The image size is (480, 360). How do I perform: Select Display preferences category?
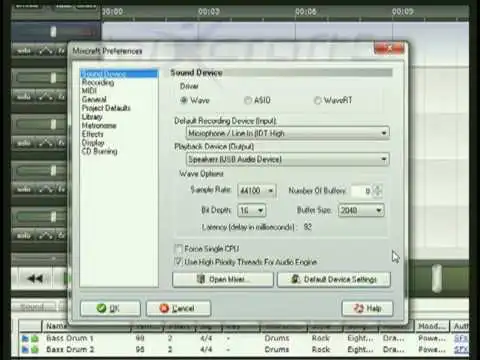pos(93,143)
